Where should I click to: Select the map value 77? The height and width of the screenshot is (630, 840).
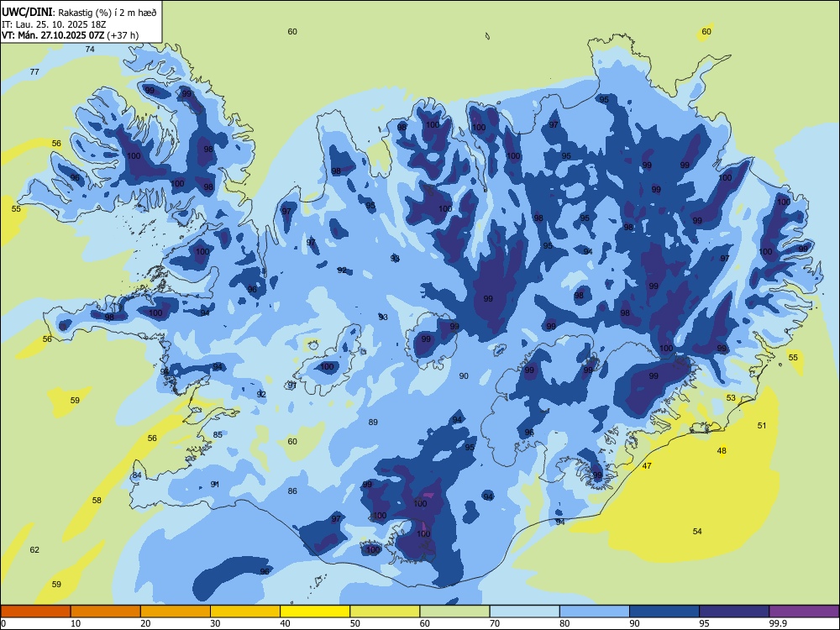click(34, 71)
